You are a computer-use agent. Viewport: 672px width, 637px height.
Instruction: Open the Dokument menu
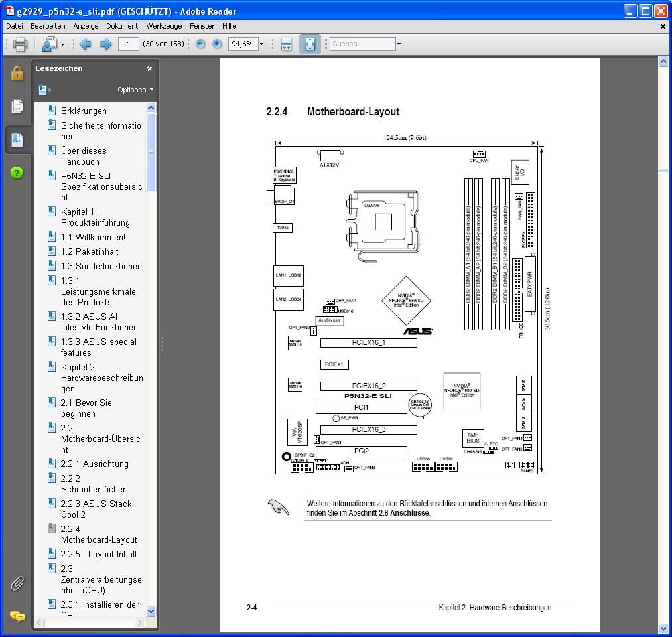pyautogui.click(x=122, y=26)
